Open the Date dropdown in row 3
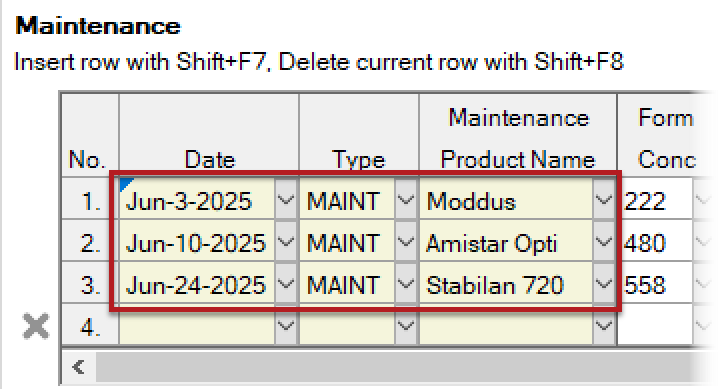This screenshot has height=389, width=719. coord(286,283)
